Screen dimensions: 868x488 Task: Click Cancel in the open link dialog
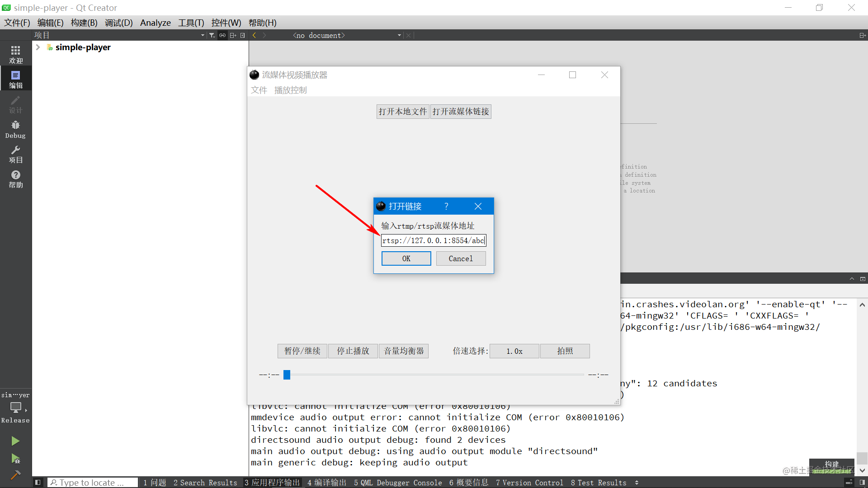(x=461, y=258)
